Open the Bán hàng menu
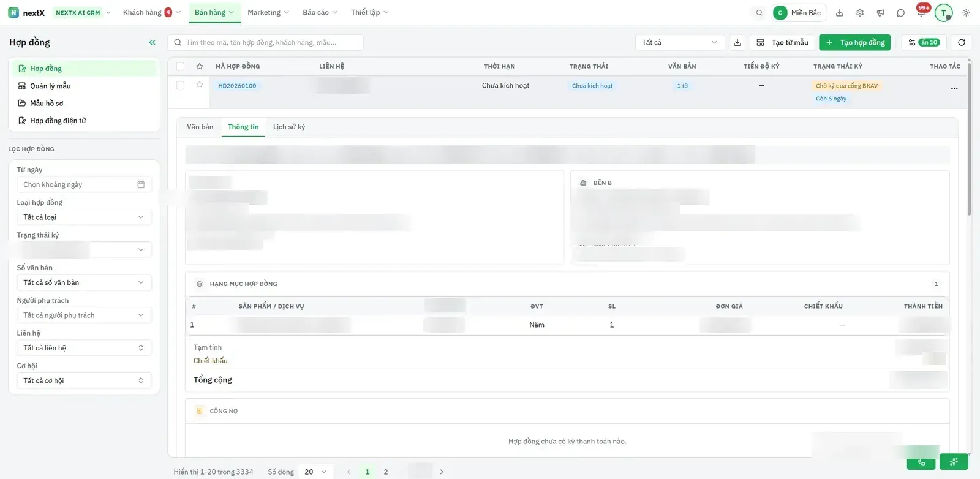This screenshot has width=980, height=479. click(215, 12)
